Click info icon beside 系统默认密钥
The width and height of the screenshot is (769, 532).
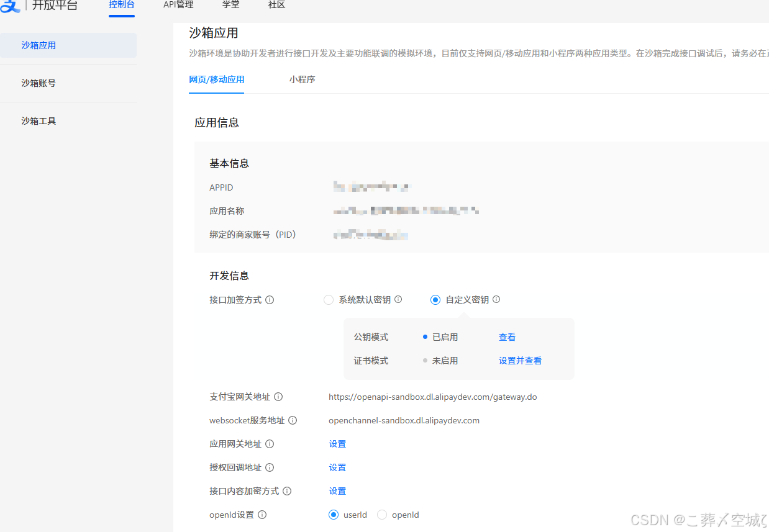click(x=398, y=299)
